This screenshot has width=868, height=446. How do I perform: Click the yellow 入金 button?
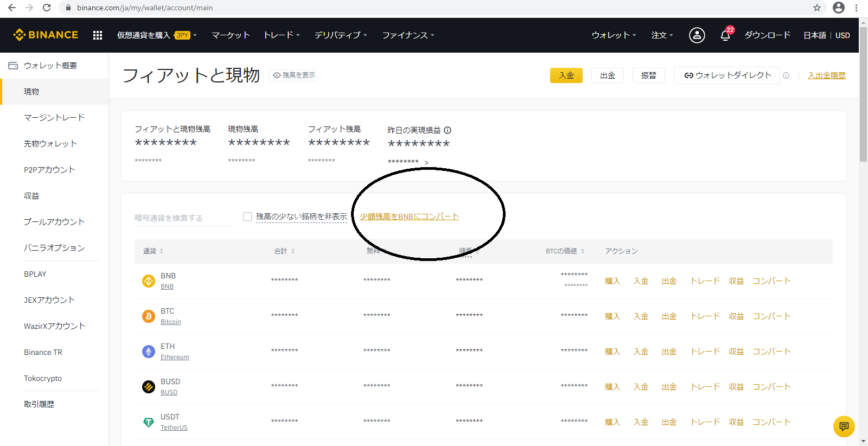(566, 75)
